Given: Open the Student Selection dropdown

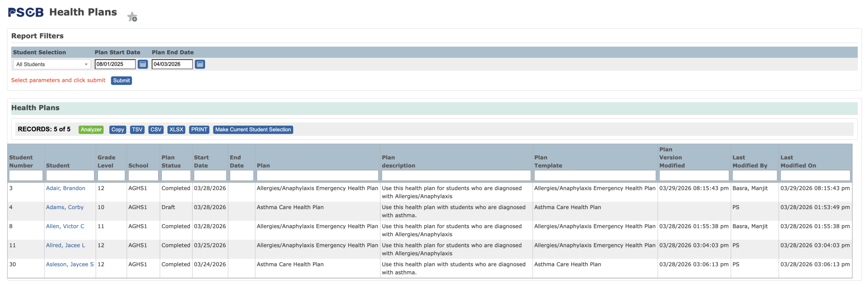Looking at the screenshot, I should point(52,64).
